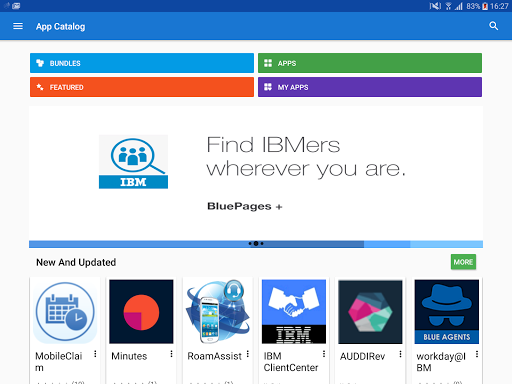Select the middle banner carousel dot

[256, 244]
